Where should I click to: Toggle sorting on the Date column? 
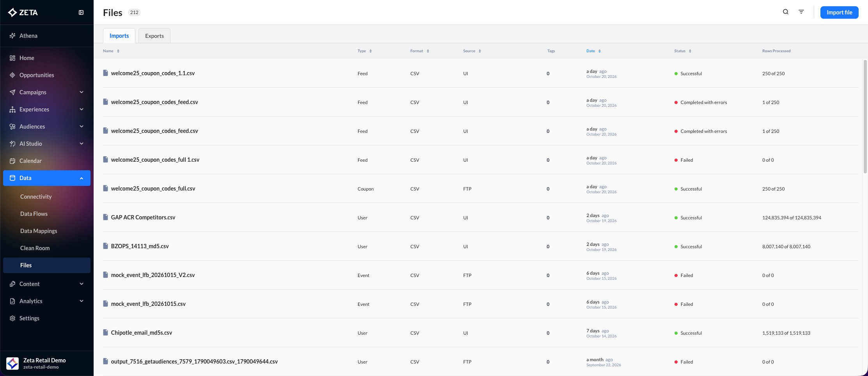593,51
